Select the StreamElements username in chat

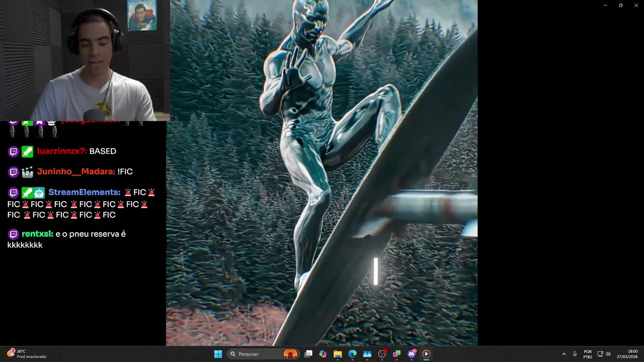84,193
